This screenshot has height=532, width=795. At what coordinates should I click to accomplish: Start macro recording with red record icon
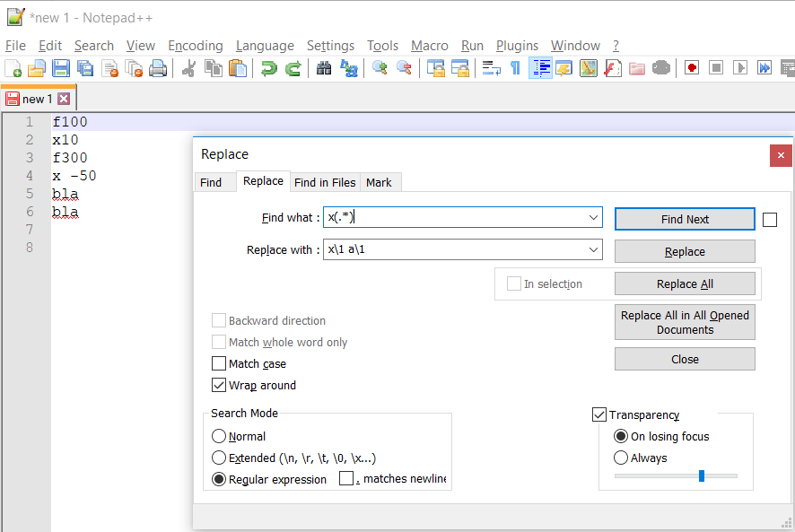[x=692, y=68]
